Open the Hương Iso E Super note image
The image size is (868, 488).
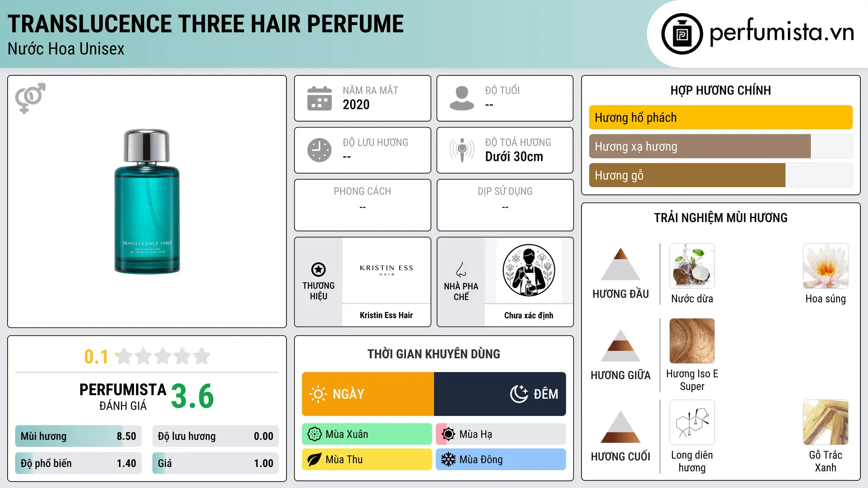coord(692,341)
